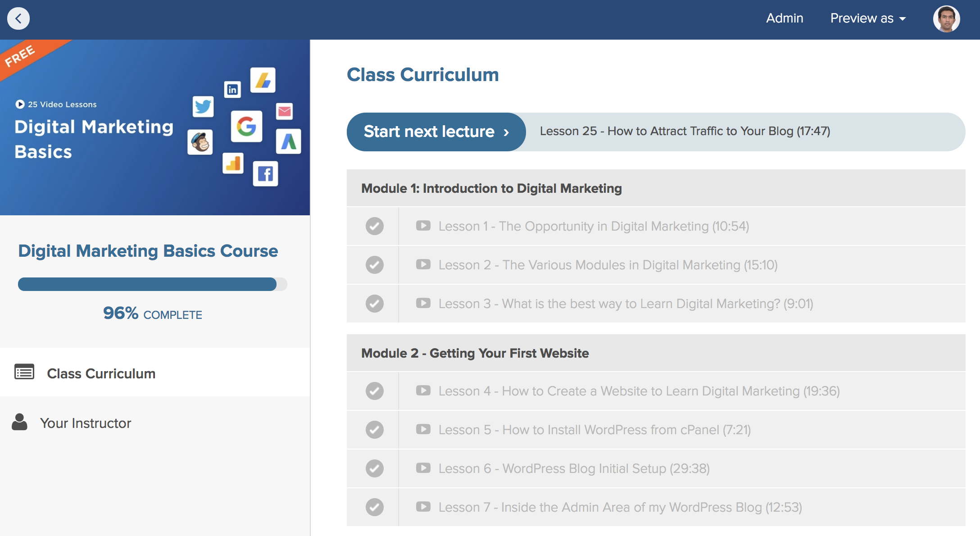Collapse Module 1 Introduction to Digital Marketing header
980x536 pixels.
(x=491, y=188)
